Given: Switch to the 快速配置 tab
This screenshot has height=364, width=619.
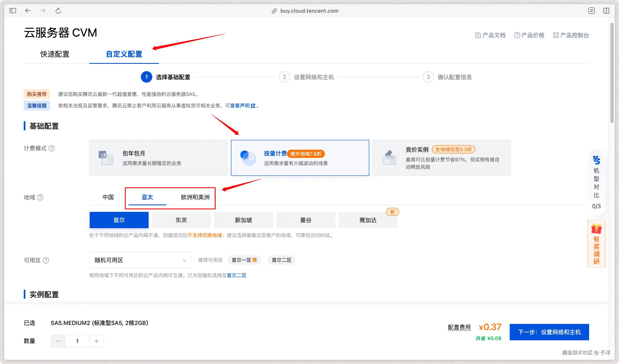Looking at the screenshot, I should 55,54.
